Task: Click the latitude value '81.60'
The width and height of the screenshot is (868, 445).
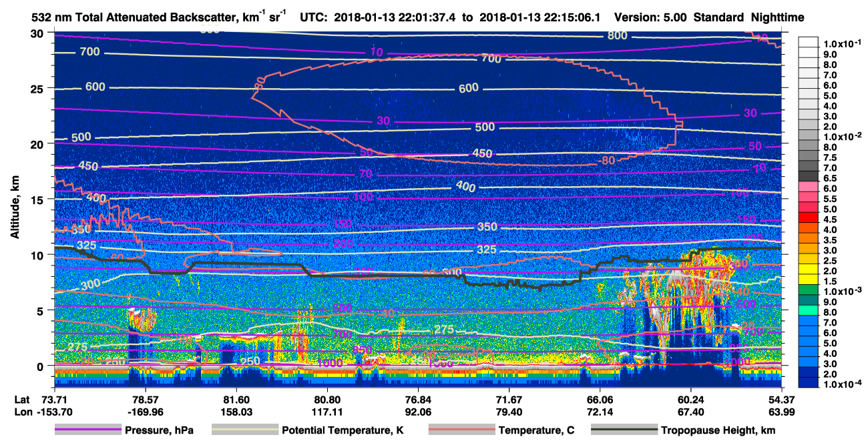Action: (x=235, y=400)
